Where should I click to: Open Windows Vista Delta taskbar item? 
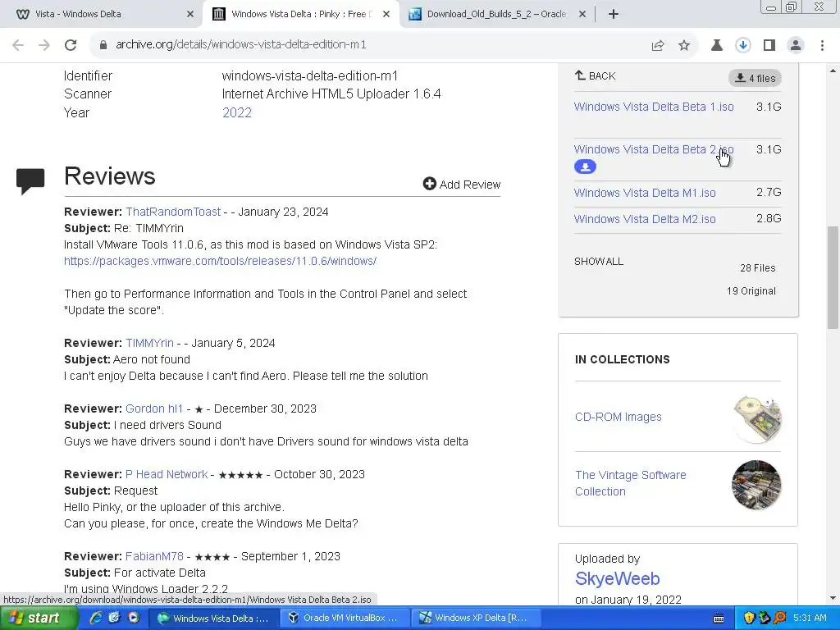pos(212,618)
